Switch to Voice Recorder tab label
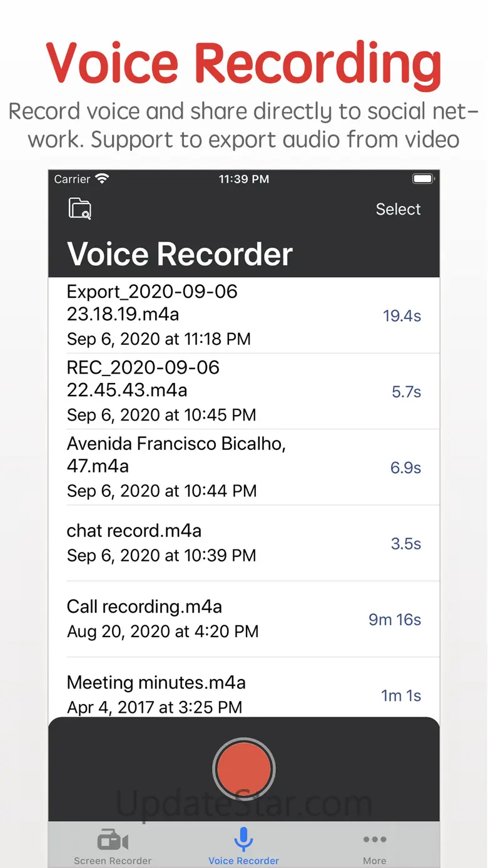Image resolution: width=488 pixels, height=868 pixels. pyautogui.click(x=243, y=860)
